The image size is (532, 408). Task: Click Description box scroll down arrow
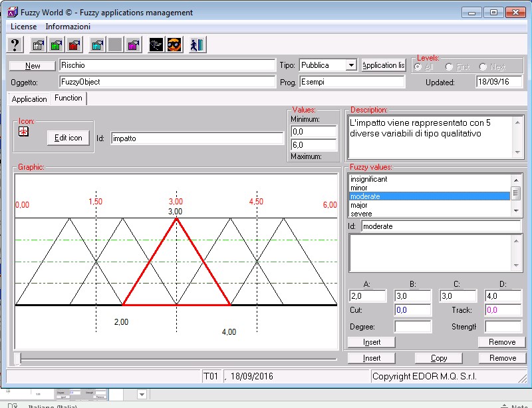coord(517,152)
